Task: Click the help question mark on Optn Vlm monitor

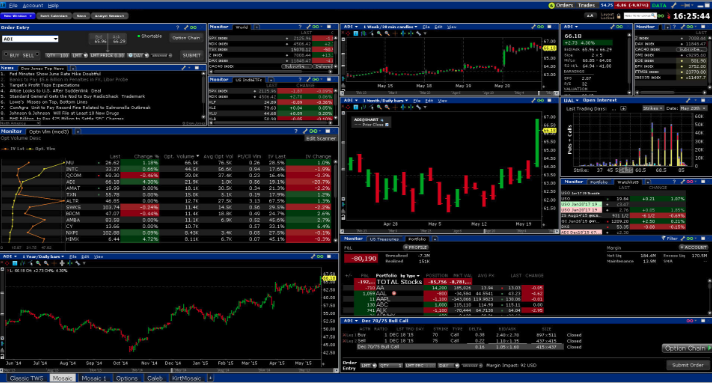Action: tap(296, 131)
